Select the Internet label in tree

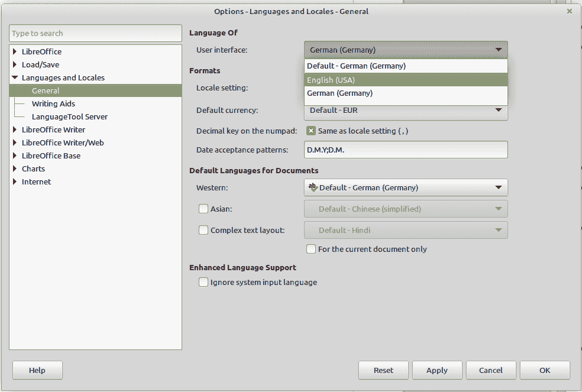[x=37, y=182]
